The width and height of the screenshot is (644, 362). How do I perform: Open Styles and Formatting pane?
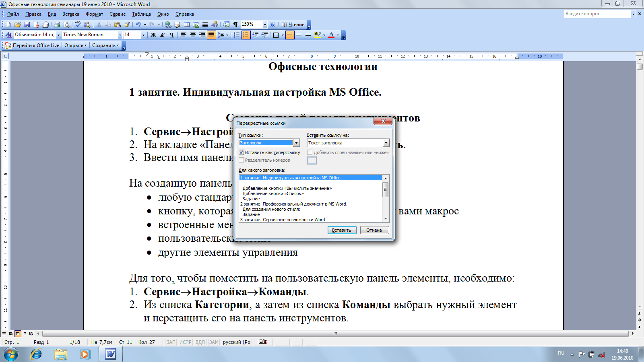8,35
